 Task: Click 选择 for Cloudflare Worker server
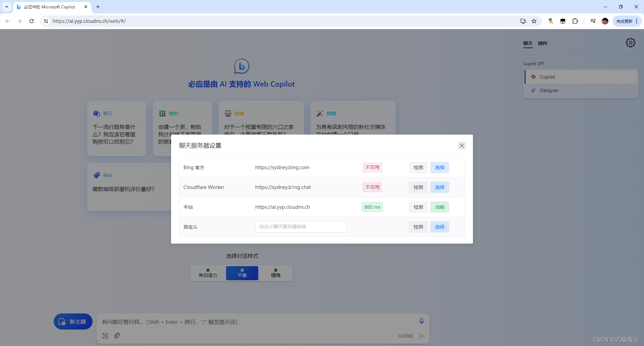point(439,187)
